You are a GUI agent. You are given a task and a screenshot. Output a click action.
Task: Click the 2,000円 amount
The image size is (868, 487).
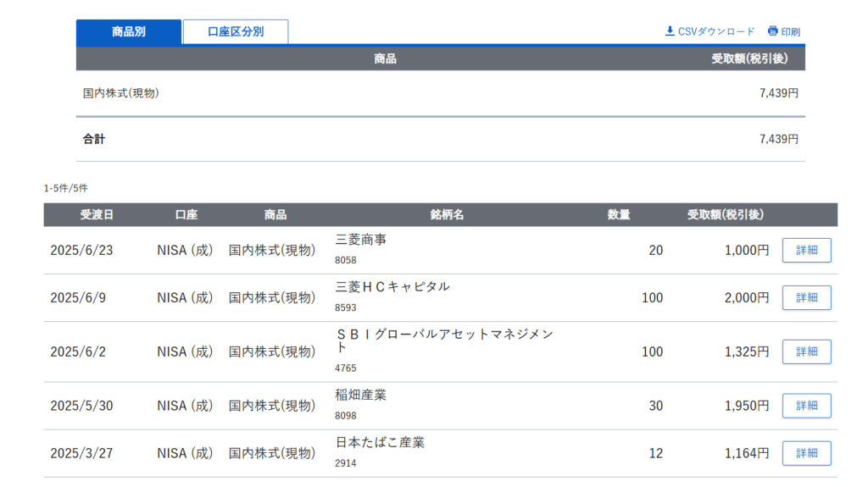click(747, 298)
